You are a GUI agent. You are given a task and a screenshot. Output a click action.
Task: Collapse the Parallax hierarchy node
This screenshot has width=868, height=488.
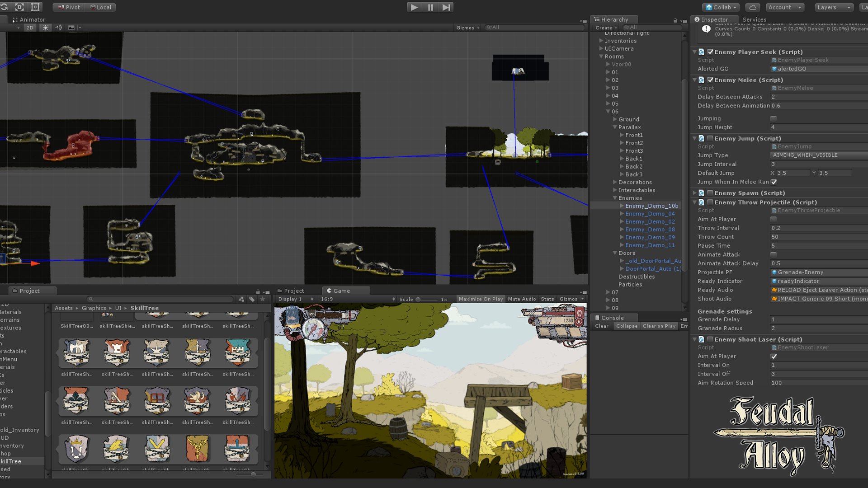pyautogui.click(x=615, y=127)
